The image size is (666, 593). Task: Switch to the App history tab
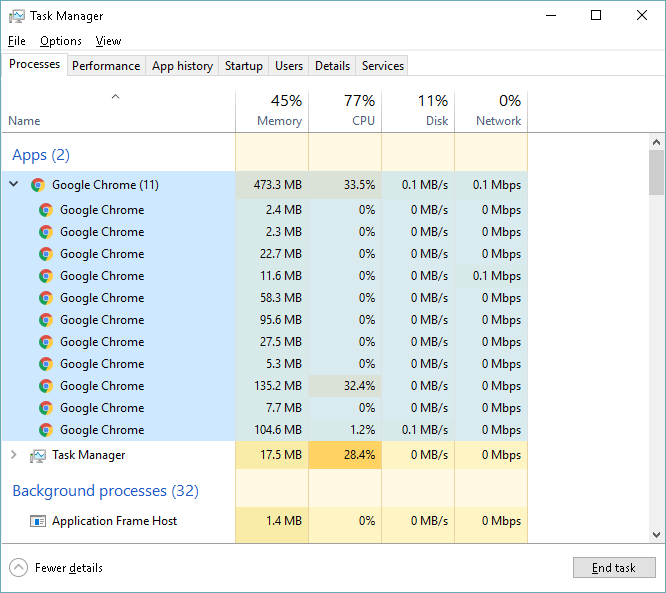click(x=182, y=66)
